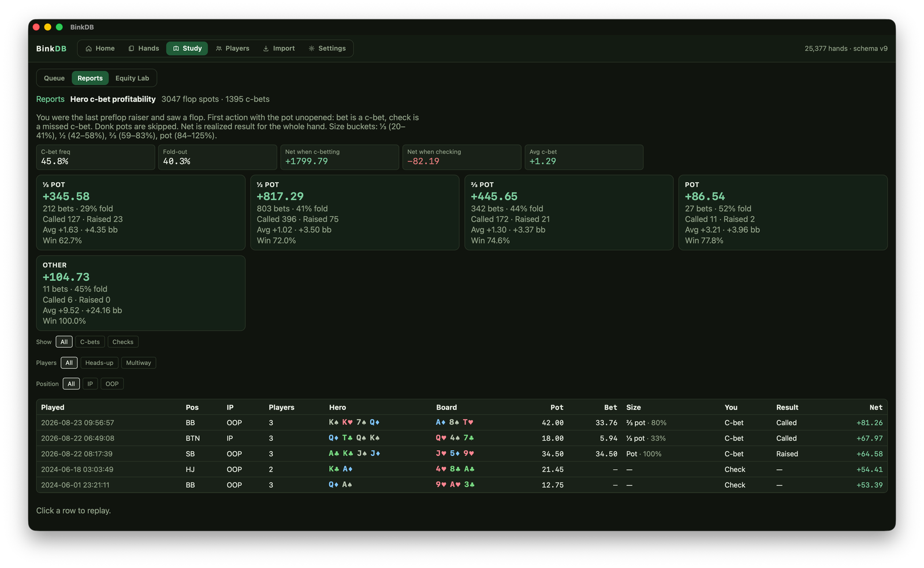924x568 pixels.
Task: Click the +81.26 net value
Action: (x=869, y=423)
